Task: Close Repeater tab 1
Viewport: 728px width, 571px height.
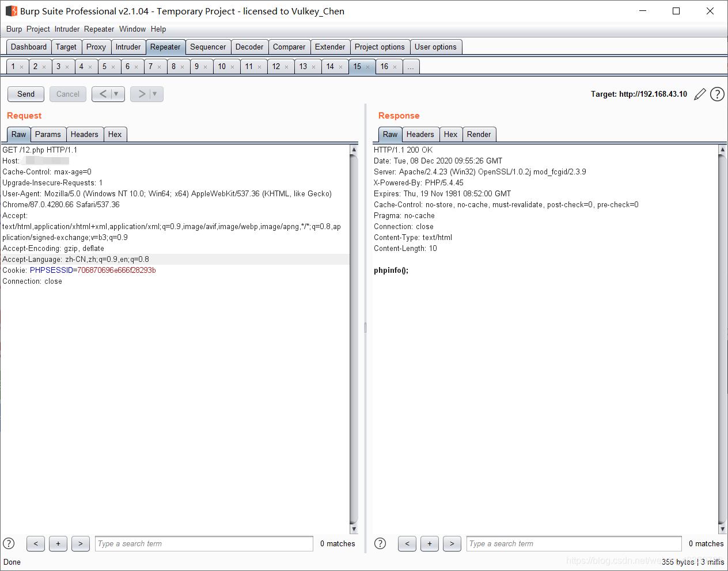Action: (x=22, y=67)
